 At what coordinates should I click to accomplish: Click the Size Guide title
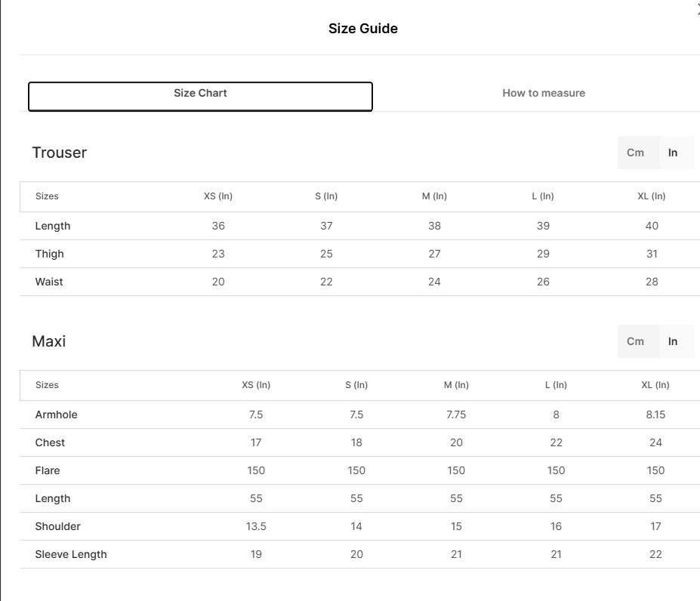click(x=362, y=29)
